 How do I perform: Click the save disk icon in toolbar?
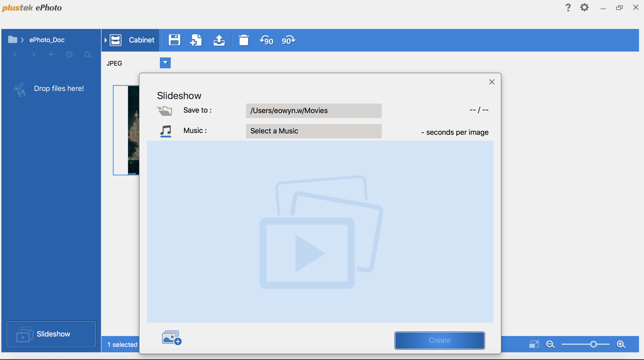point(174,40)
